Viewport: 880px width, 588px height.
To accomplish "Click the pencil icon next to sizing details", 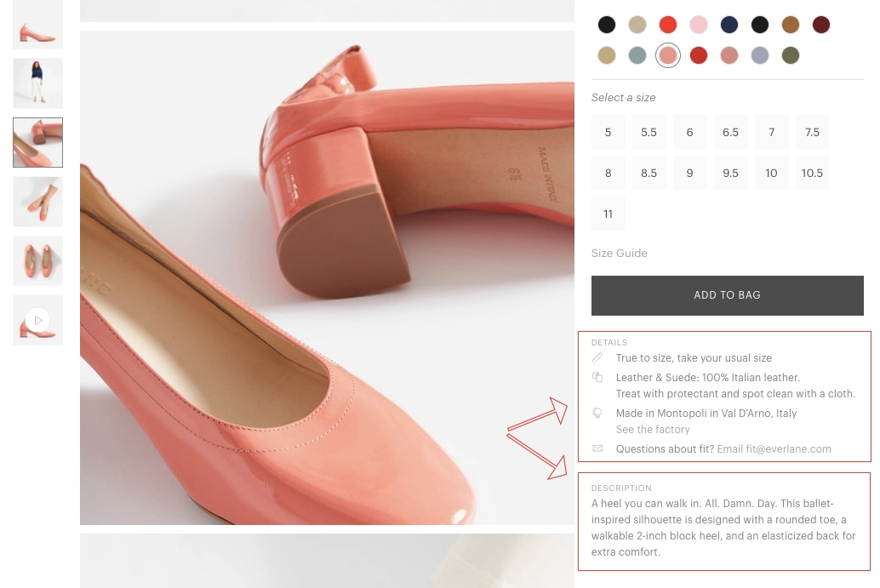I will tap(597, 357).
